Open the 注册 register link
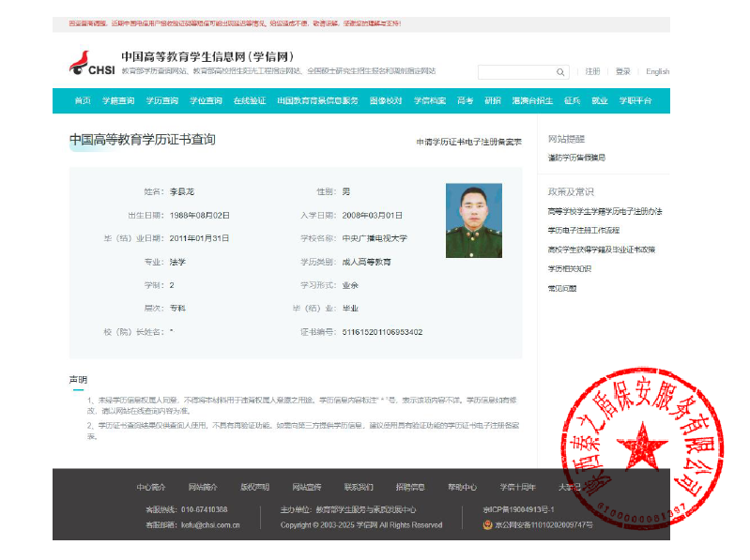This screenshot has width=750, height=560. tap(592, 71)
